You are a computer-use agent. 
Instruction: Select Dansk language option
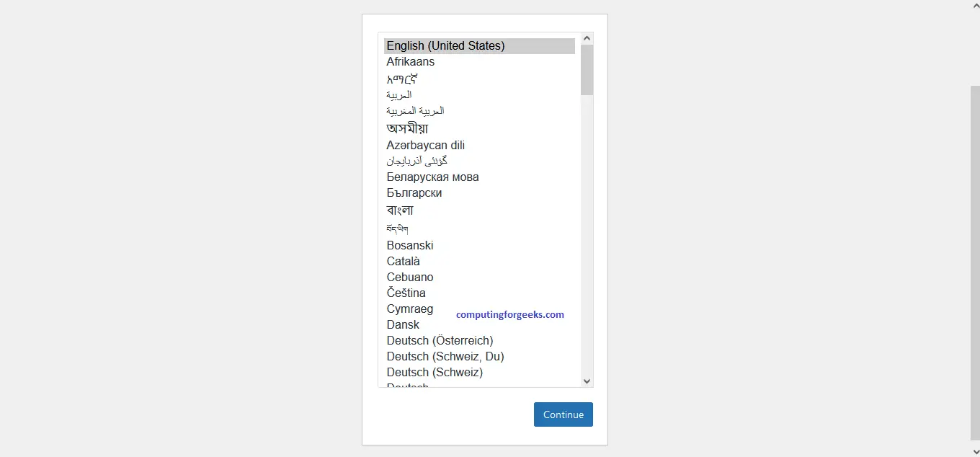pos(403,325)
